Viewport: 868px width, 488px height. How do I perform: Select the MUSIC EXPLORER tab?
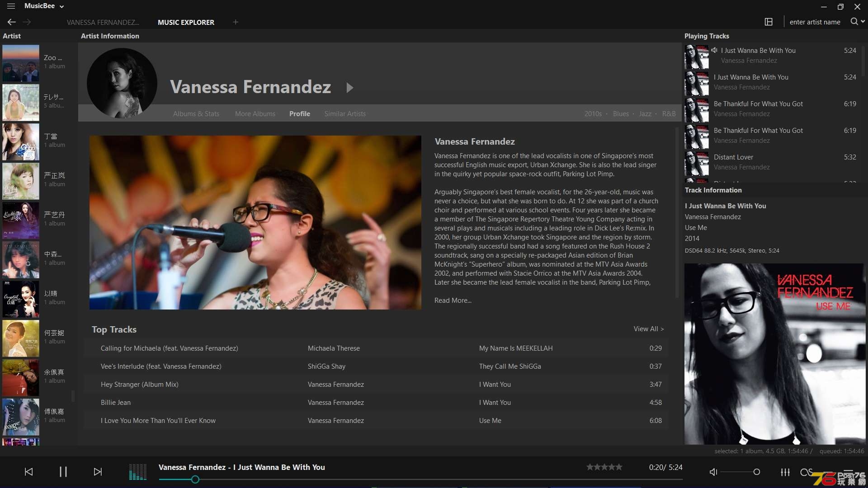[x=186, y=22]
